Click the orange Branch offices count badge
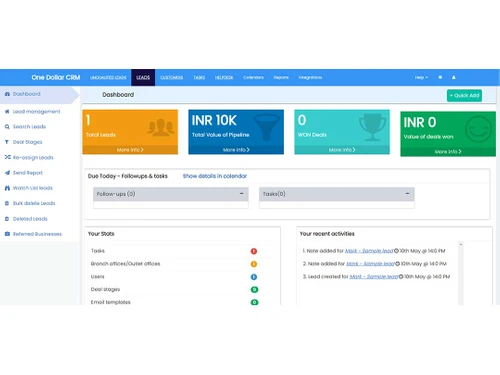Image resolution: width=500 pixels, height=375 pixels. click(254, 264)
